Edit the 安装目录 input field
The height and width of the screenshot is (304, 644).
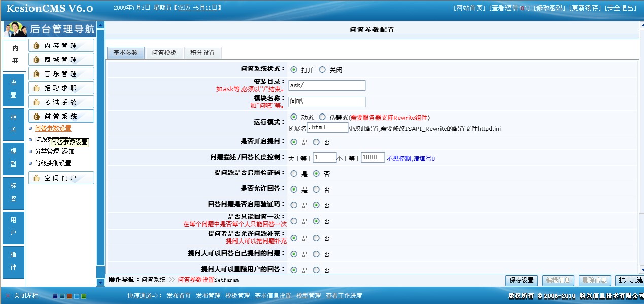pos(327,85)
